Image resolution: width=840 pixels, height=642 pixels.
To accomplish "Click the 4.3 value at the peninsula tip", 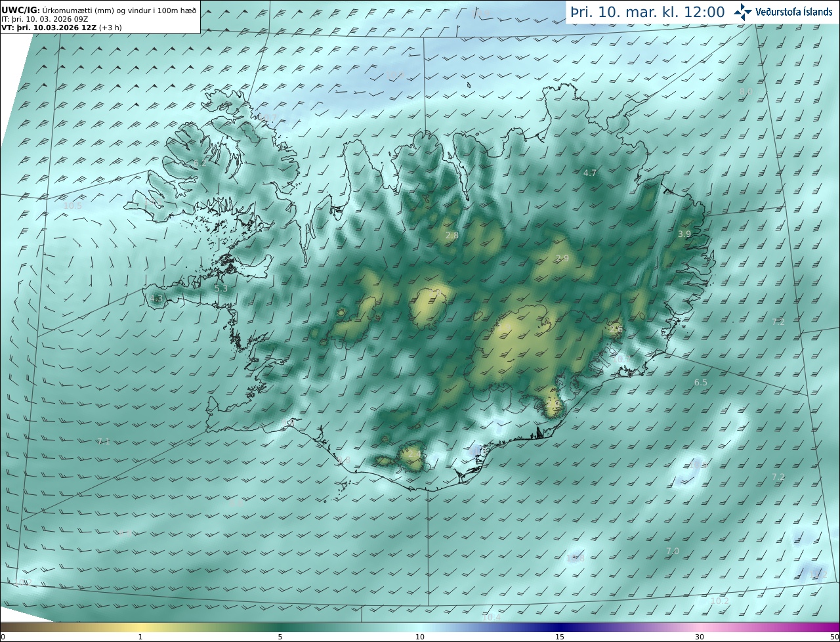I will [x=156, y=298].
